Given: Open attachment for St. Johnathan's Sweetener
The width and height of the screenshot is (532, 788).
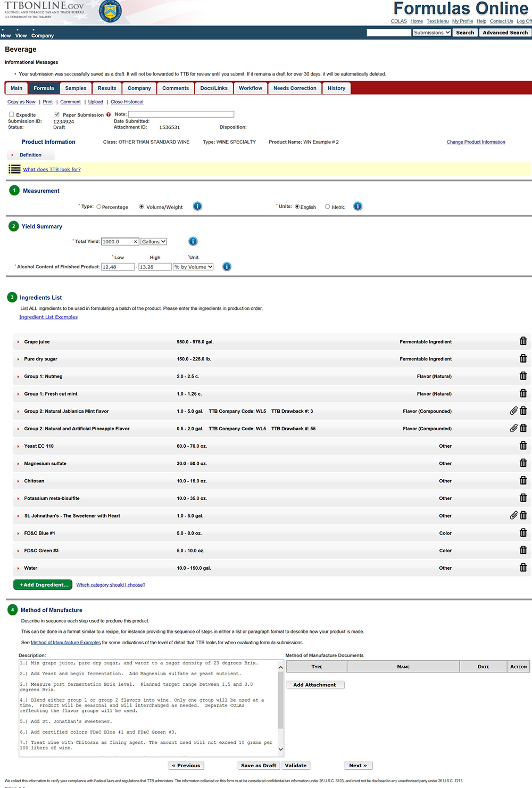Looking at the screenshot, I should click(x=513, y=515).
